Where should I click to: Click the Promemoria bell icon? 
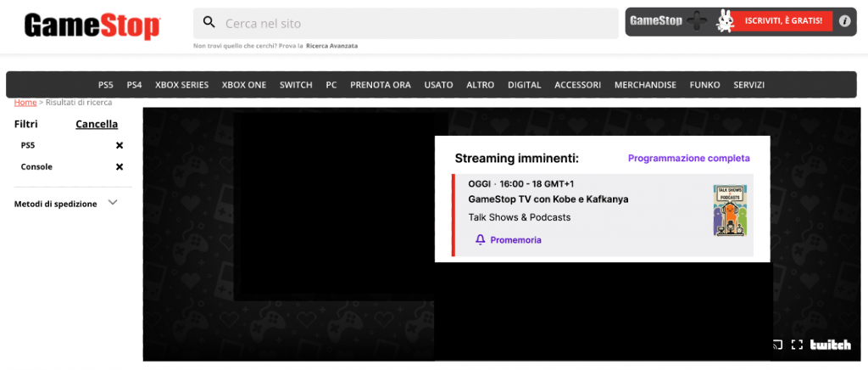[480, 240]
